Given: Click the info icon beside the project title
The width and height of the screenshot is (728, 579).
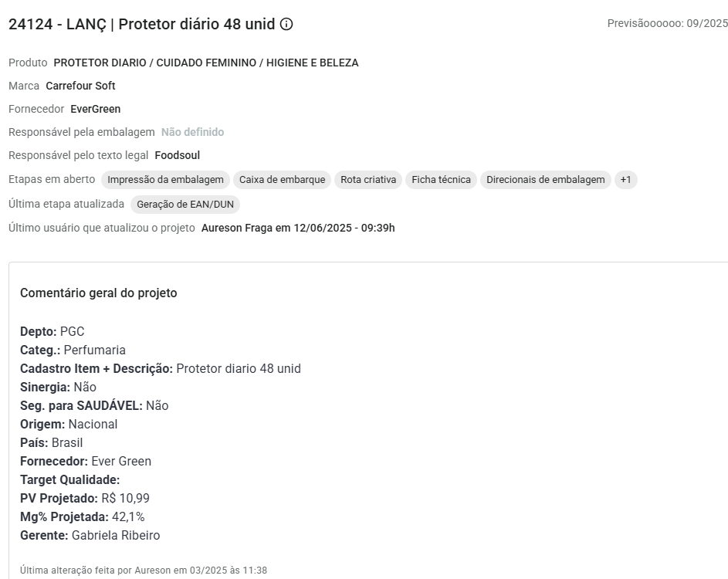Looking at the screenshot, I should tap(286, 24).
